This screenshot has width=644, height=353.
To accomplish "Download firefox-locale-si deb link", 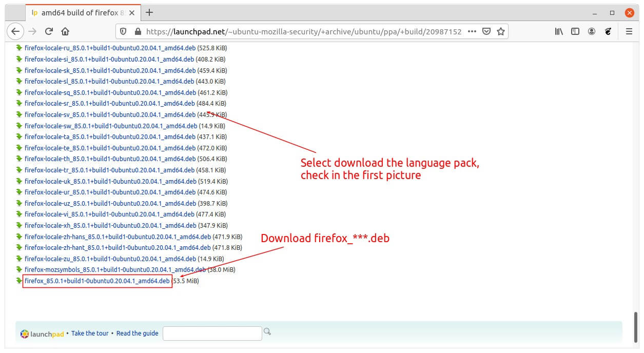I will 109,60.
